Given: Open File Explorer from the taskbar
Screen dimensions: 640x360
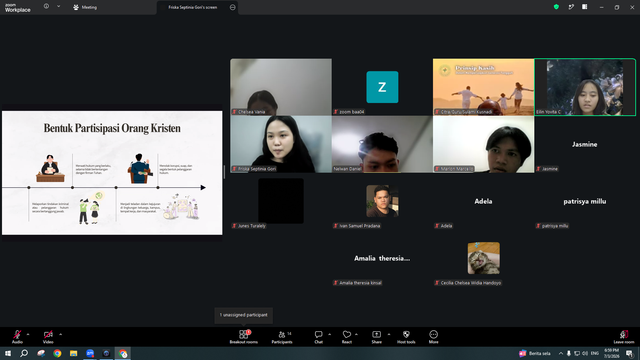Looking at the screenshot, I should [73, 353].
